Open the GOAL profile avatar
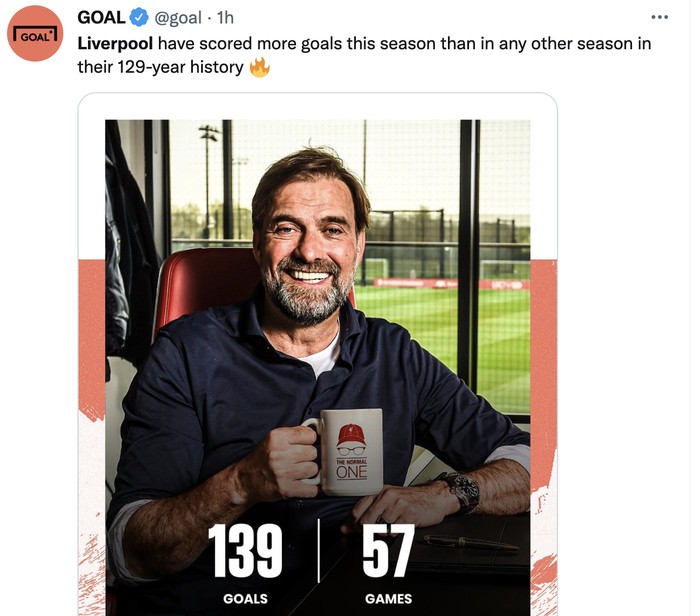Image resolution: width=700 pixels, height=616 pixels. click(x=35, y=33)
